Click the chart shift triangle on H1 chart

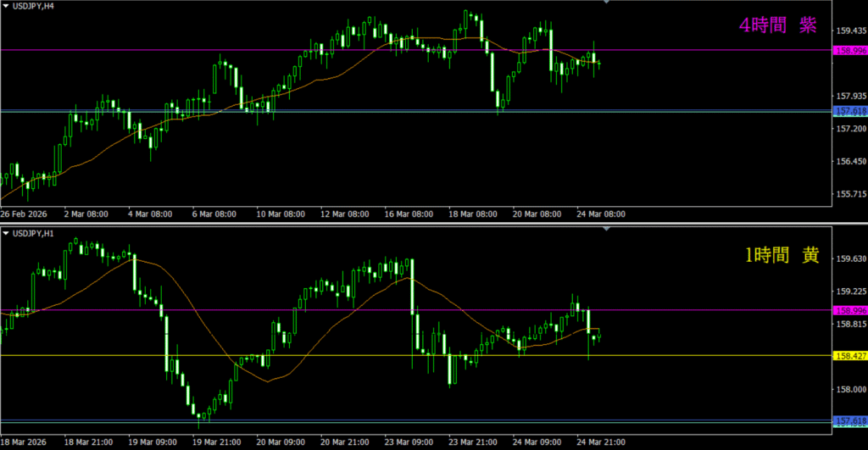[605, 229]
